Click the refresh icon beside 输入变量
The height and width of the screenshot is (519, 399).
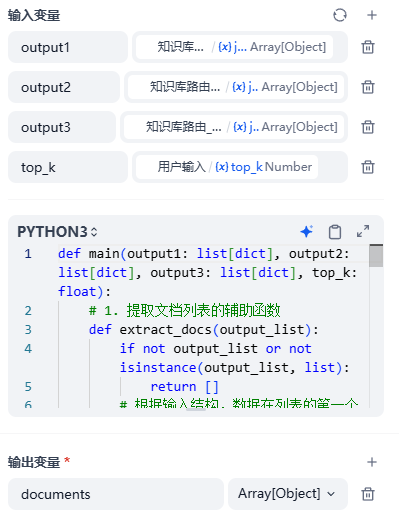(x=340, y=15)
